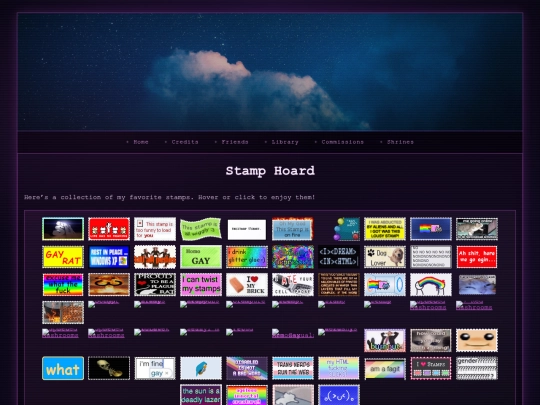This screenshot has width=540, height=405.
Task: Open the Shrines navigation link
Action: click(x=400, y=142)
